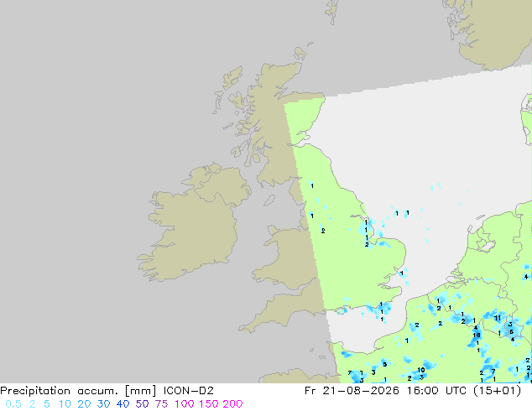532x411 pixels.
Task: Click the '11' rainfall value on the map
Action: tap(498, 318)
